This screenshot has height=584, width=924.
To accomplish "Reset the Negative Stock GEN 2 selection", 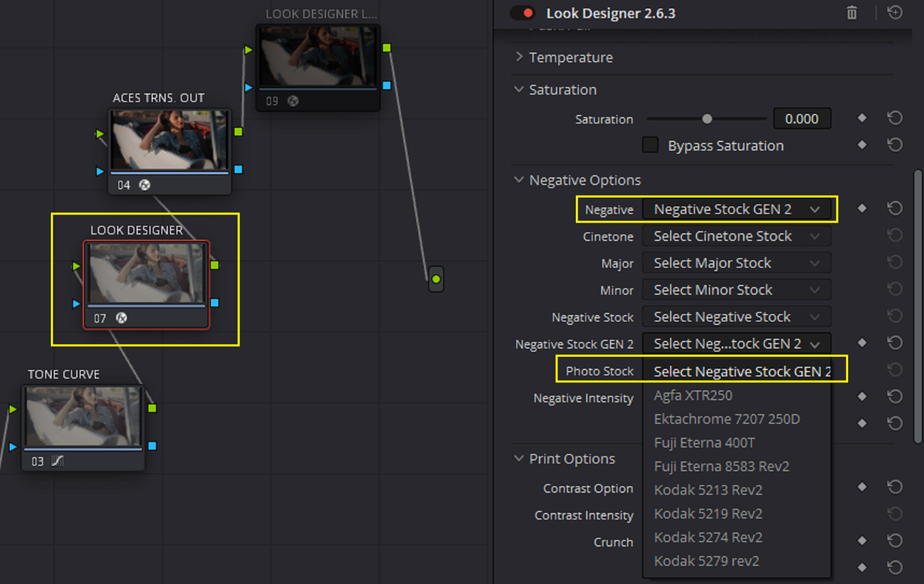I will [x=895, y=343].
